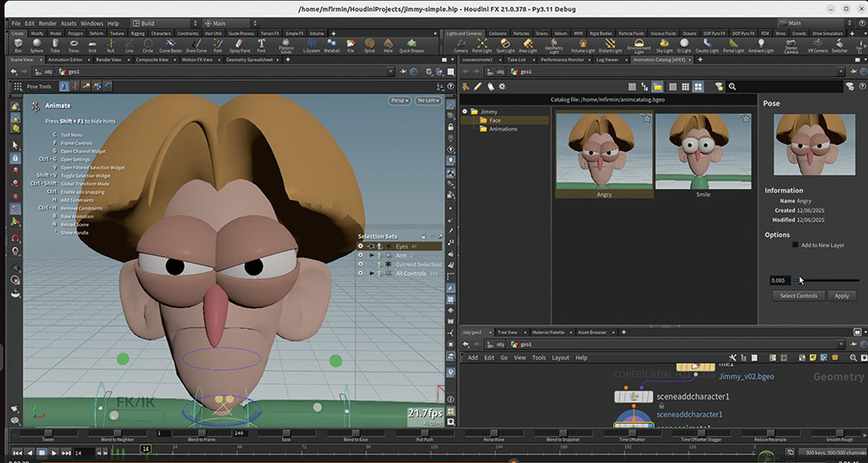Screen dimensions: 868x463
Task: Add a Point Light from shelf
Action: point(482,45)
